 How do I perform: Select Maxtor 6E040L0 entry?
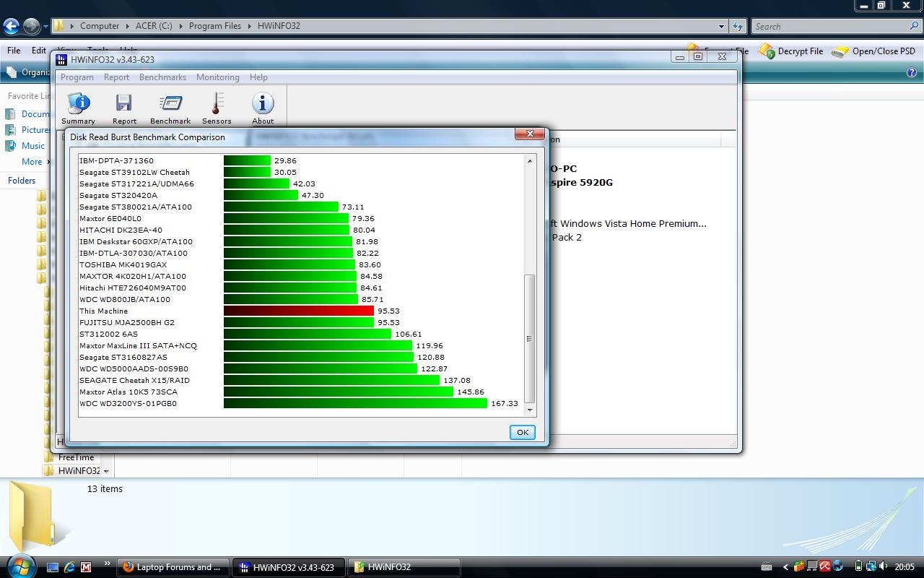pyautogui.click(x=110, y=218)
